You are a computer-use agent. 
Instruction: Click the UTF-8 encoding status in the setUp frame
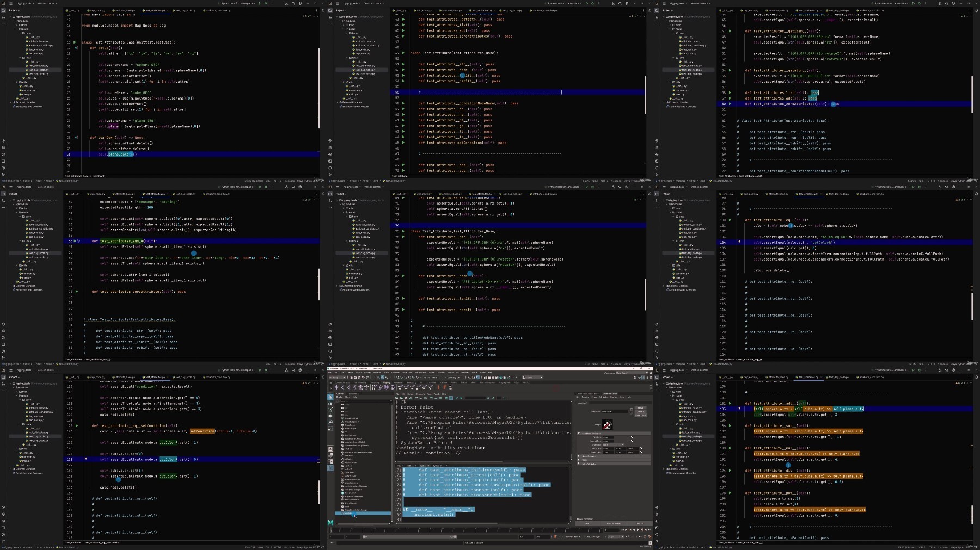tap(278, 181)
